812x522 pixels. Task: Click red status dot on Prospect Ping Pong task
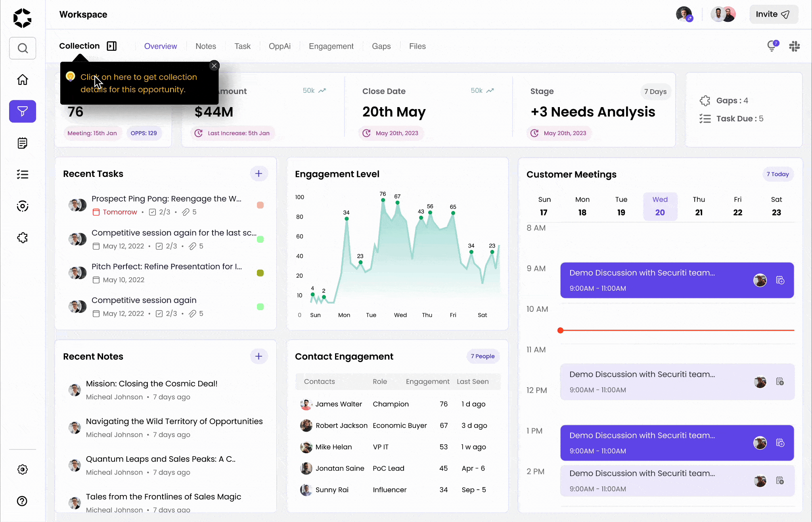pos(260,205)
